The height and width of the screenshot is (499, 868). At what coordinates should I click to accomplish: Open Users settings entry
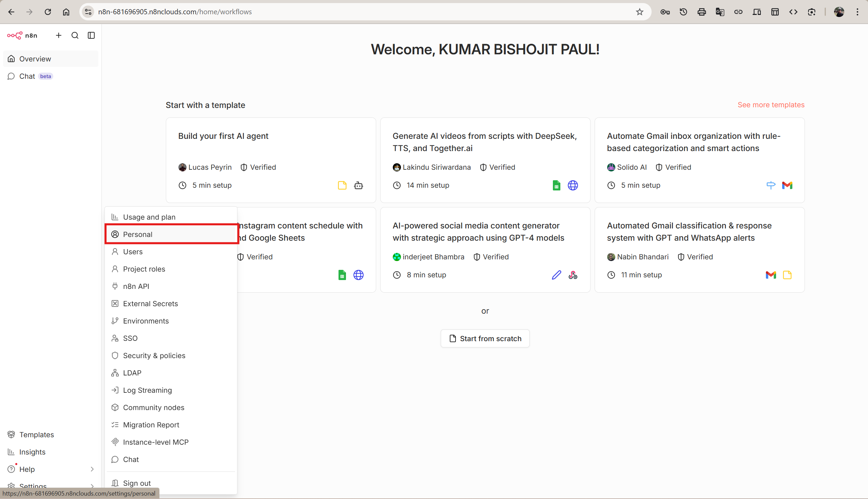171,252
